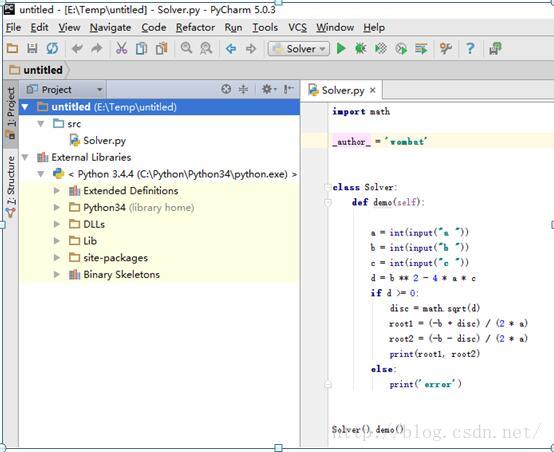
Task: Open the Refactor menu
Action: [195, 28]
